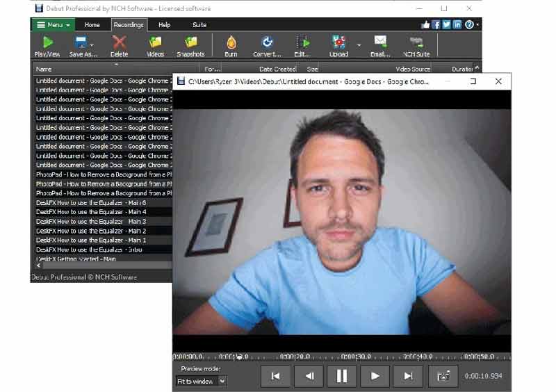Pause the video playback

341,376
